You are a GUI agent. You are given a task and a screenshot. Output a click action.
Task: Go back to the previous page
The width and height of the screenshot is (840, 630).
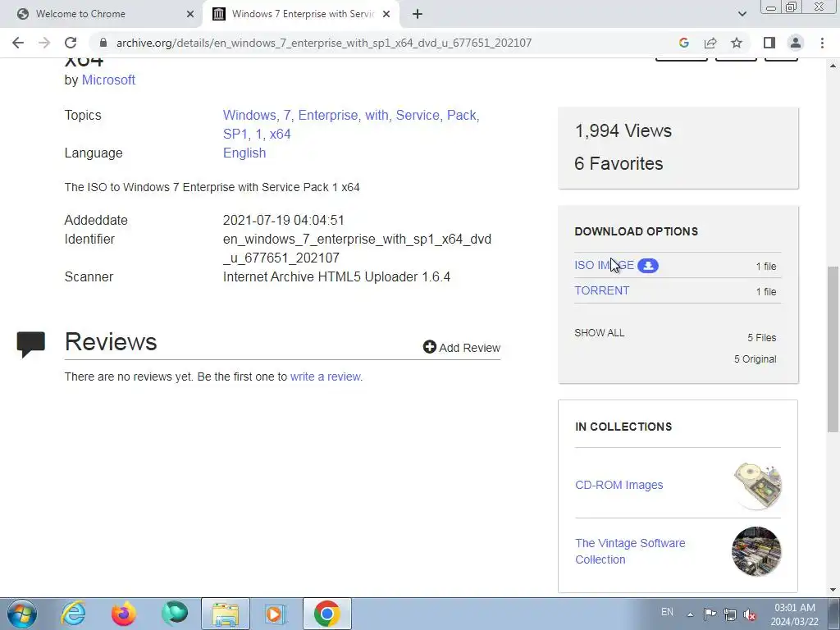18,43
